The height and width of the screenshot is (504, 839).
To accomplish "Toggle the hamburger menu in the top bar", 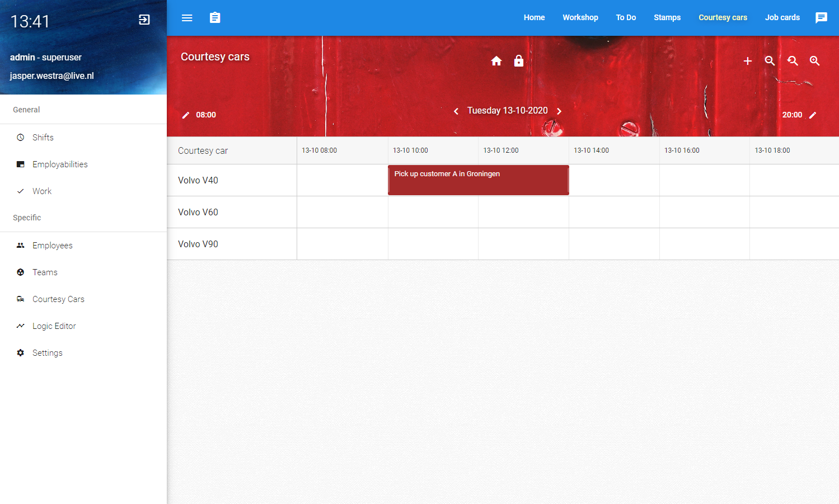I will (x=187, y=18).
